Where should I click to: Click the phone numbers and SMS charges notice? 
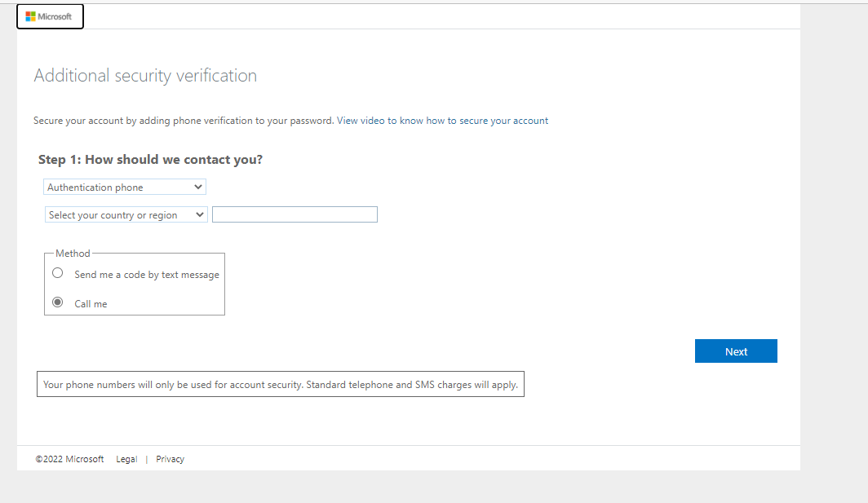(x=280, y=385)
